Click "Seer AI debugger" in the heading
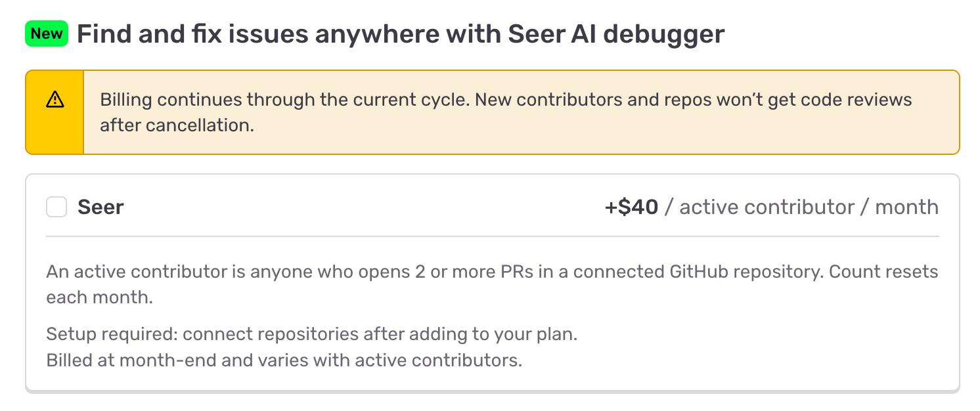Image resolution: width=980 pixels, height=411 pixels. 616,34
